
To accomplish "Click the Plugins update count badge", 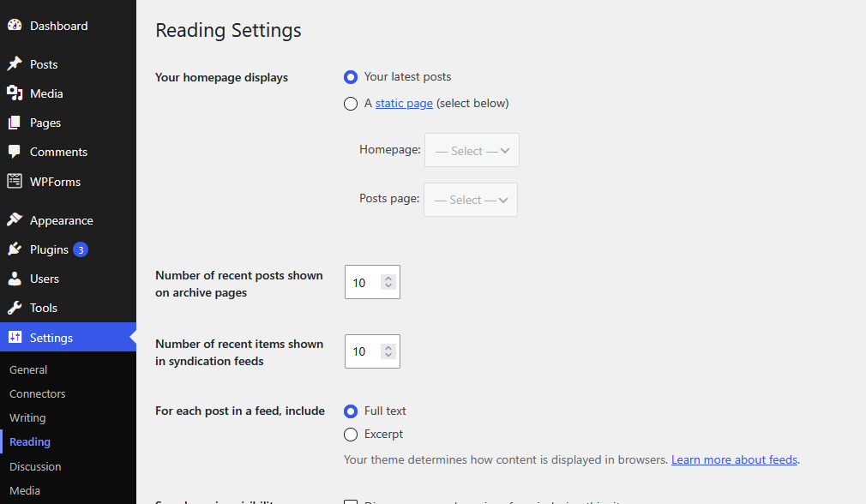I will tap(81, 250).
